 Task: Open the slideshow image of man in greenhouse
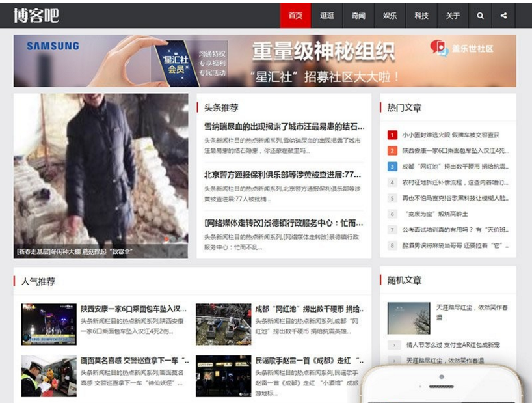coord(101,176)
